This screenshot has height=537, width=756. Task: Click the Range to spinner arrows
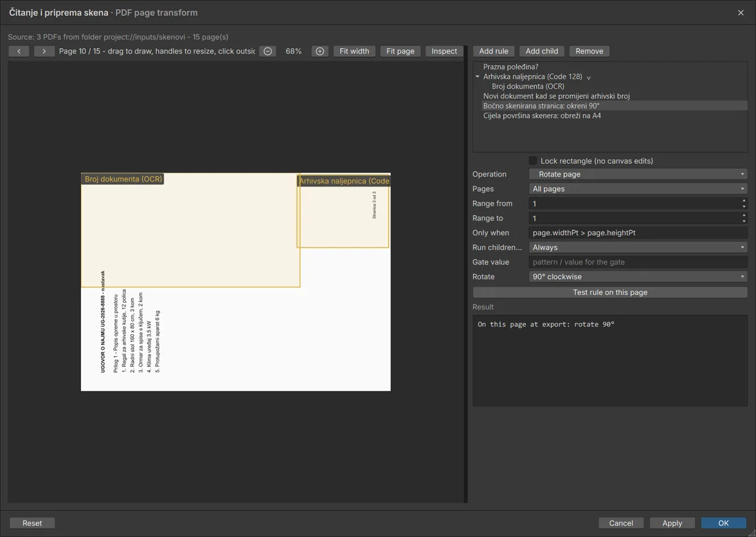tap(744, 218)
